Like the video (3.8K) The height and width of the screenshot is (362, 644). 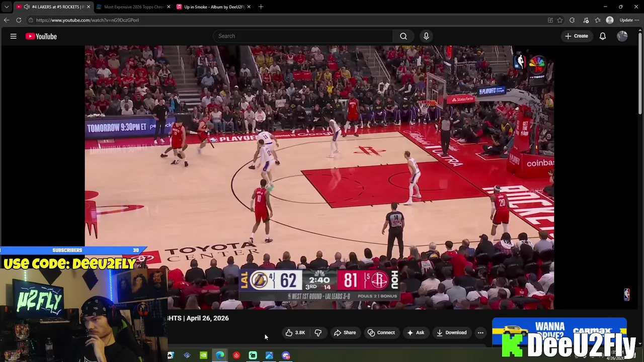295,333
